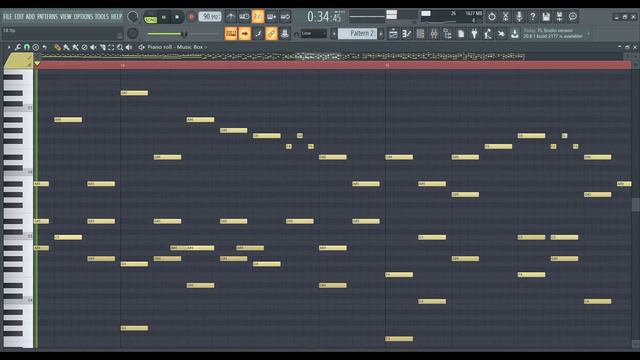Toggle the metronome
This screenshot has width=640, height=360.
click(x=231, y=17)
